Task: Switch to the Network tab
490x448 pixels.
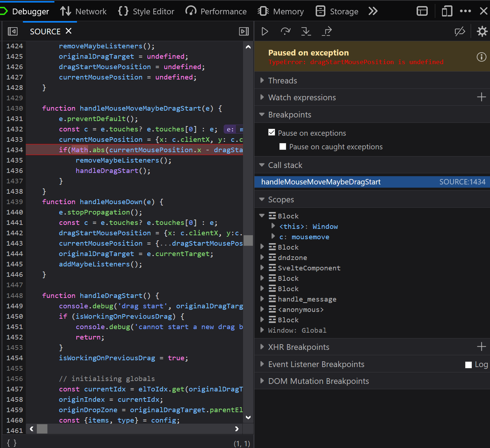Action: [83, 11]
